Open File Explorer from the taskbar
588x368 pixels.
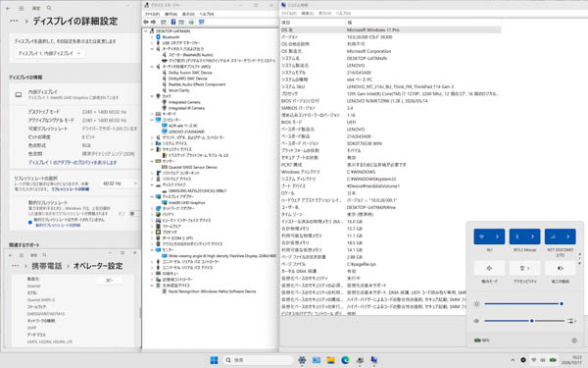click(x=330, y=360)
